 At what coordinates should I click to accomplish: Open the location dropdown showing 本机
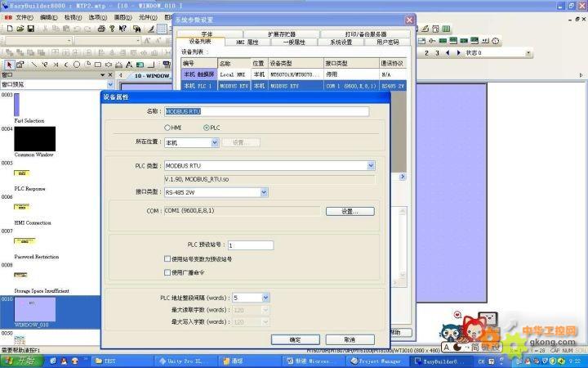tap(215, 142)
